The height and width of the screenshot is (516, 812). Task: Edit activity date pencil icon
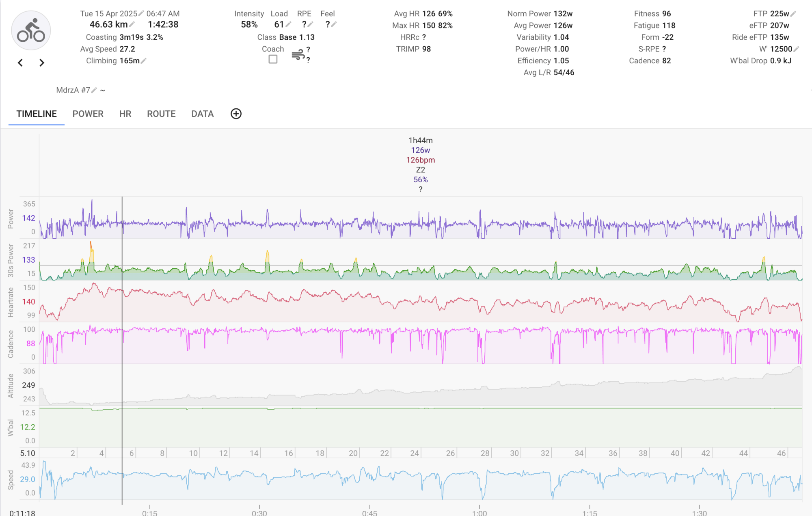tap(141, 13)
